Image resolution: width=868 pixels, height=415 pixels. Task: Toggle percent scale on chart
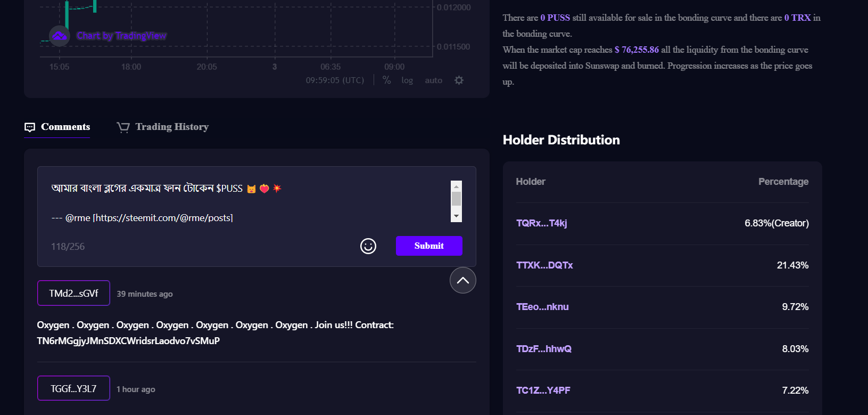click(x=387, y=80)
